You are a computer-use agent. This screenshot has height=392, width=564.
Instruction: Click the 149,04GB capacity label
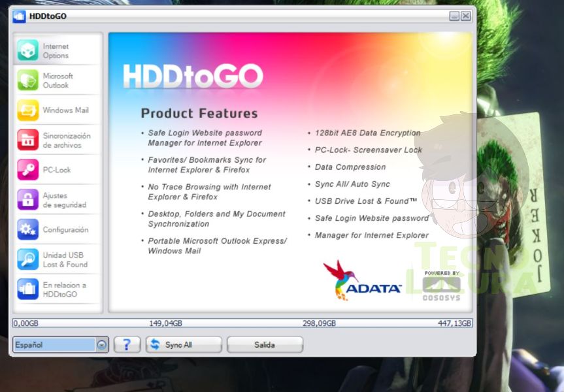[165, 323]
